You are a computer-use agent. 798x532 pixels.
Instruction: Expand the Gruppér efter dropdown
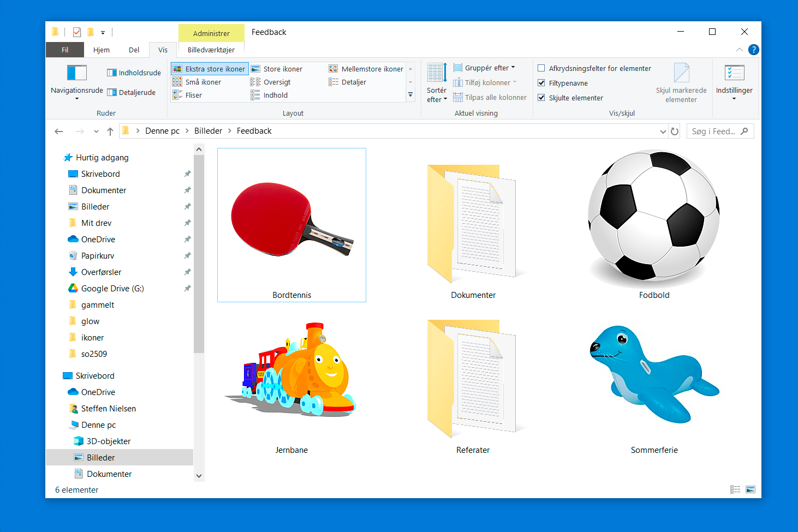485,68
